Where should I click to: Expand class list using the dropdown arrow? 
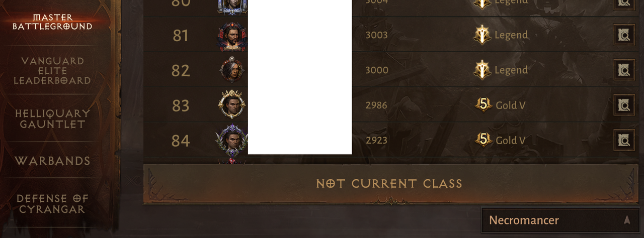(x=627, y=220)
